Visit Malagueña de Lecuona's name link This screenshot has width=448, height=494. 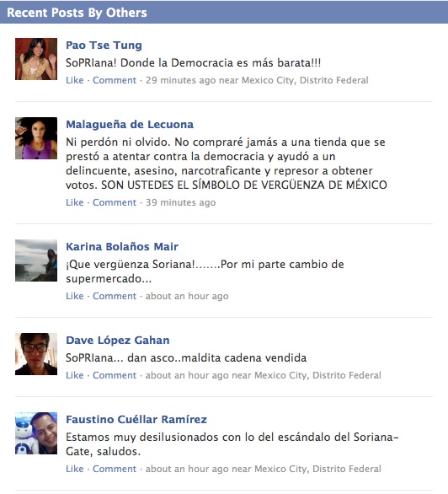pos(130,124)
